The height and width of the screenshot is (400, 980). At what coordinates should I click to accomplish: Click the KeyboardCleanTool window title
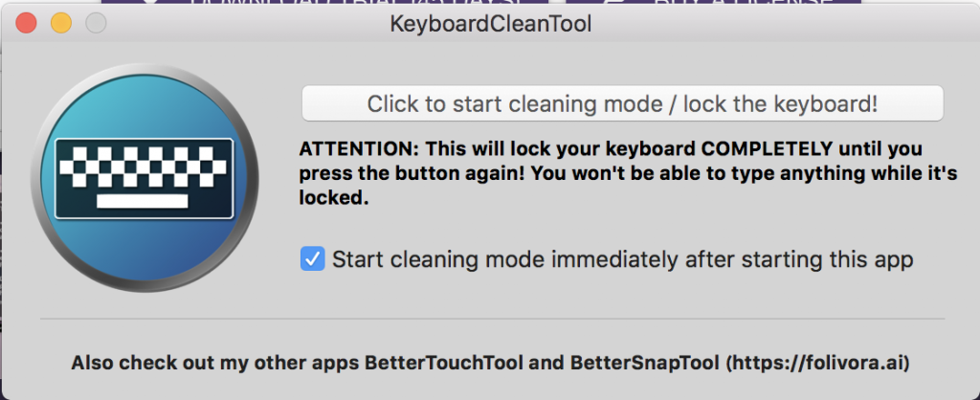[490, 23]
